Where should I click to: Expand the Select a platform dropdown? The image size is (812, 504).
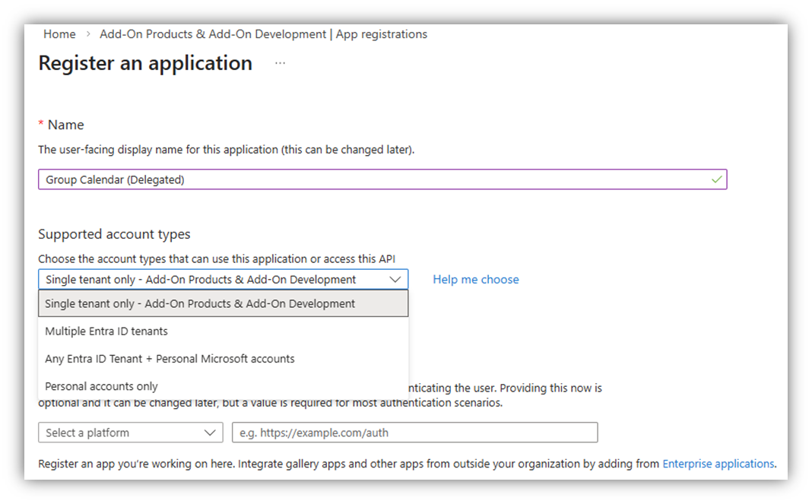pos(130,433)
